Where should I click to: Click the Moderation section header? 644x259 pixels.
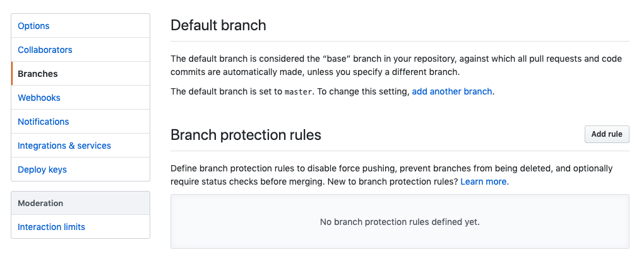pyautogui.click(x=40, y=203)
